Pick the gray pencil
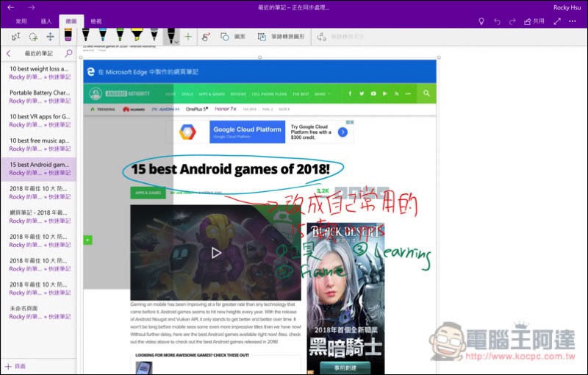The height and width of the screenshot is (375, 588). click(x=154, y=35)
